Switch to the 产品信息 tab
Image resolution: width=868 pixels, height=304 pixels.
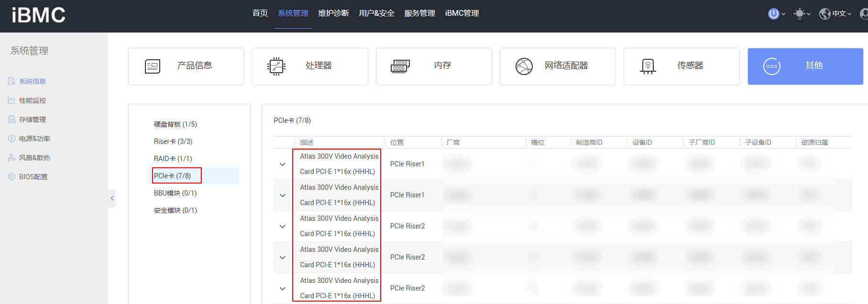pos(186,66)
